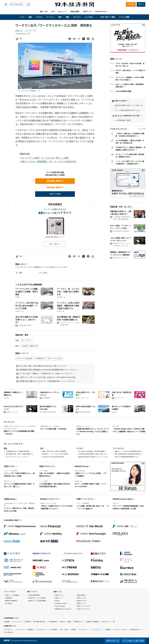Click the 詳しく見る button
Screen dimensions: 149x644
coord(55,244)
